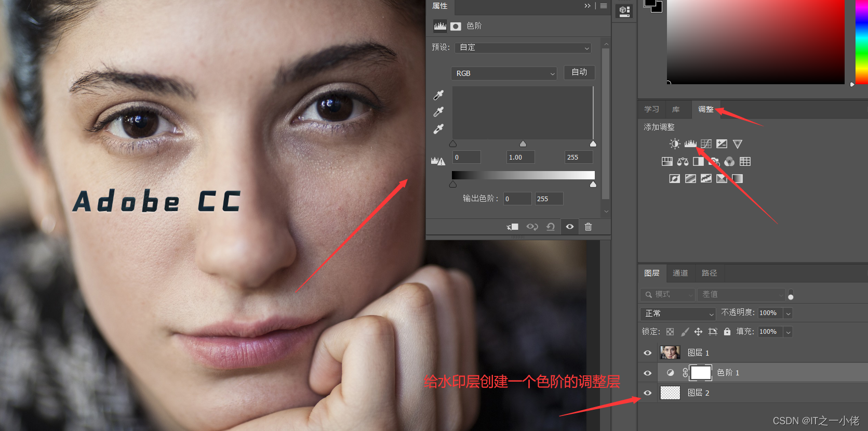Add a Threshold adjustment
The image size is (868, 431).
click(x=706, y=179)
